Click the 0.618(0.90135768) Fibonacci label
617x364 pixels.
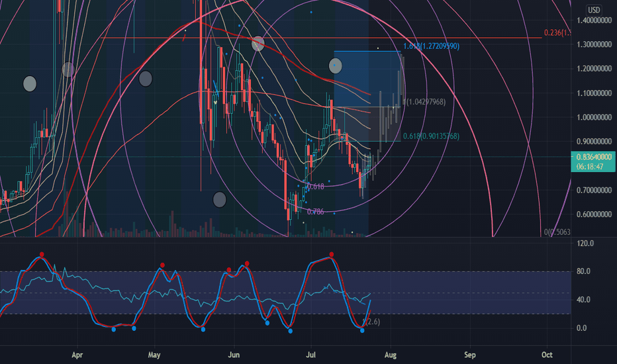tap(431, 136)
